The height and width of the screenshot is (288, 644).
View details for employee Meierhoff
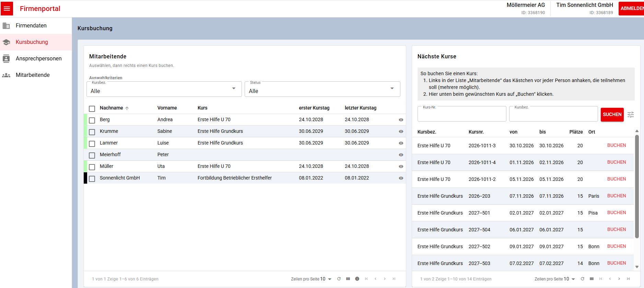point(401,155)
